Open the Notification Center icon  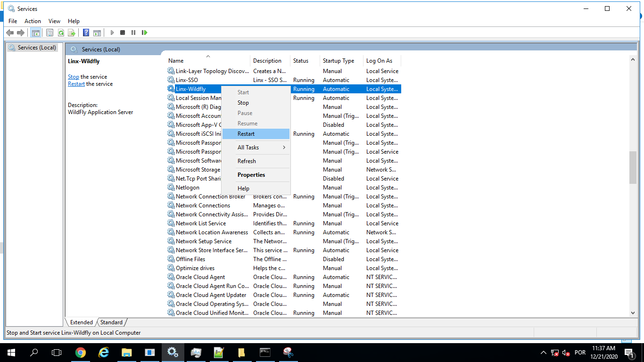(629, 353)
